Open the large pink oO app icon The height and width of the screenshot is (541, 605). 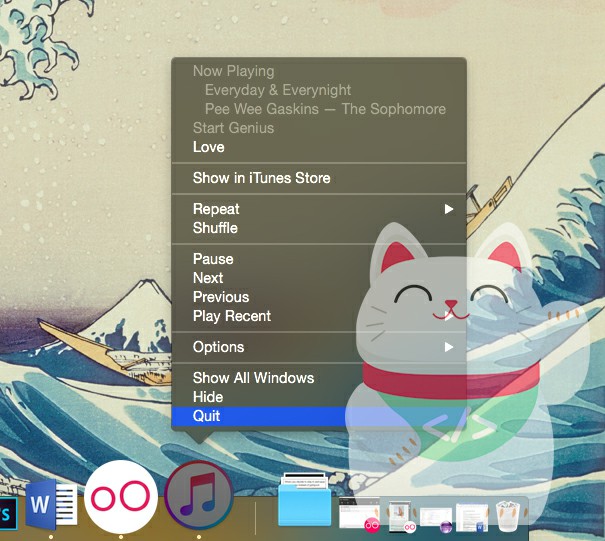click(121, 497)
